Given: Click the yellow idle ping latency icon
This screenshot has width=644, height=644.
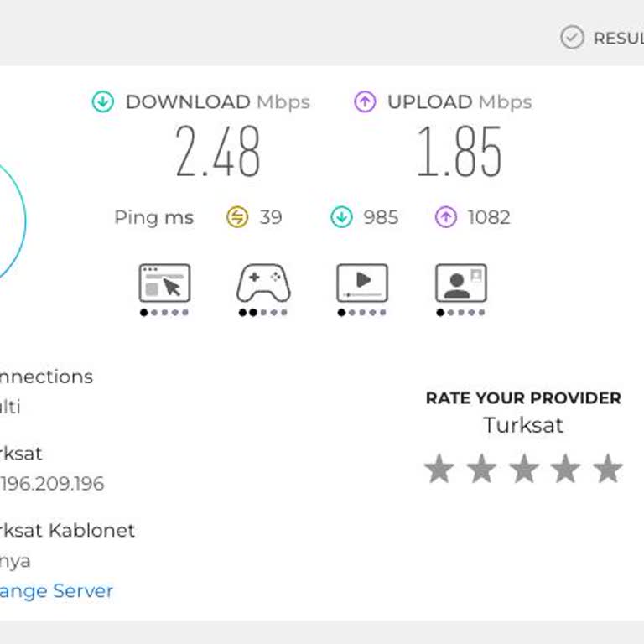Looking at the screenshot, I should pyautogui.click(x=237, y=217).
